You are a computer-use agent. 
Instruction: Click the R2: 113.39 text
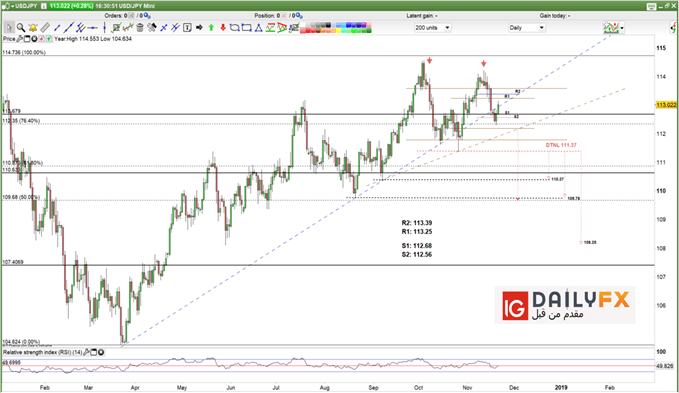(417, 223)
